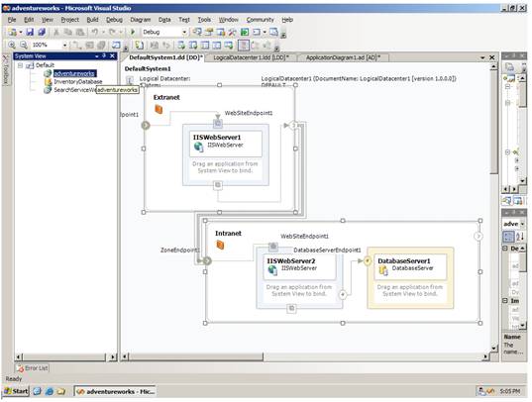This screenshot has width=532, height=402.
Task: Open the New Project icon dropdown arrow
Action: [21, 33]
